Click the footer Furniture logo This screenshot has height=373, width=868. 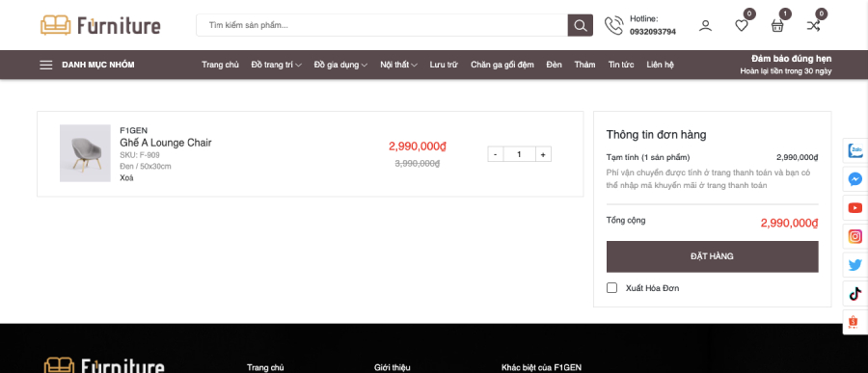pyautogui.click(x=104, y=365)
